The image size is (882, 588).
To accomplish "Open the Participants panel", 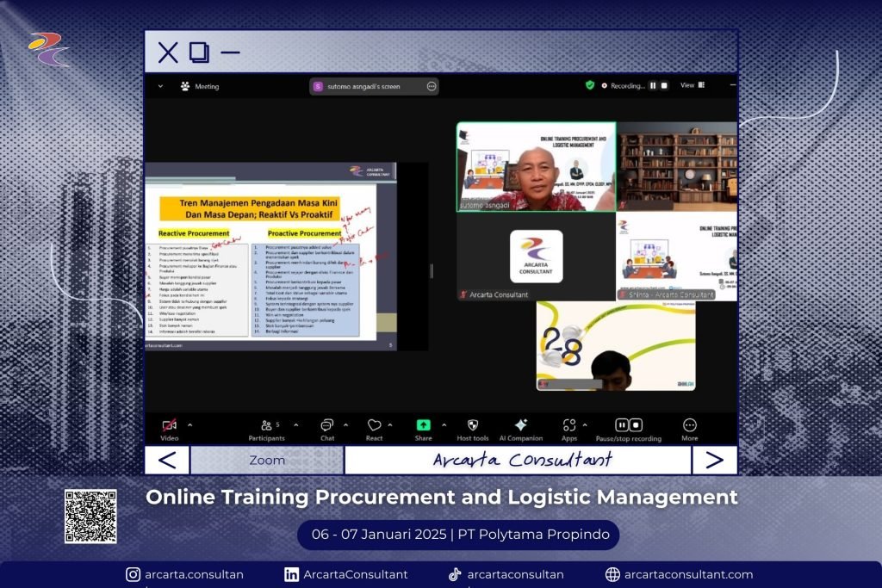I will [266, 426].
